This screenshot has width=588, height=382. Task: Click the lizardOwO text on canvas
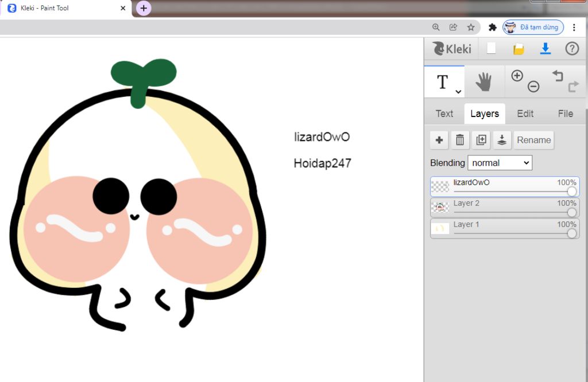pyautogui.click(x=322, y=137)
